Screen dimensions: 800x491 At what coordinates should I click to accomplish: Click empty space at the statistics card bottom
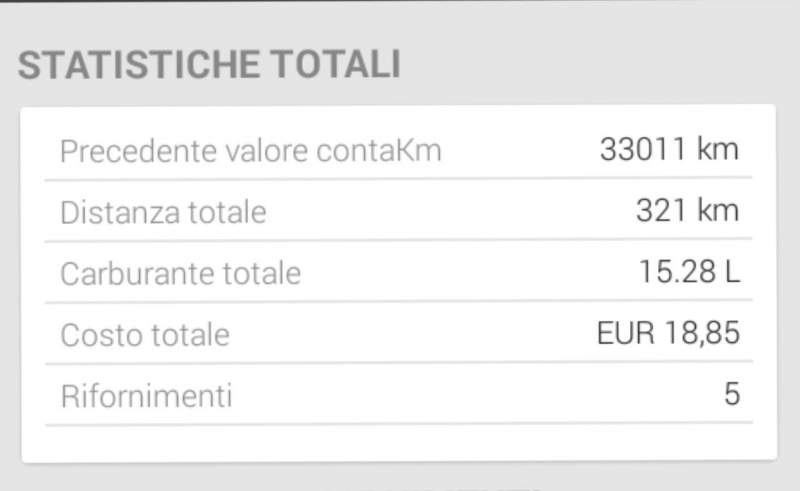pos(399,443)
